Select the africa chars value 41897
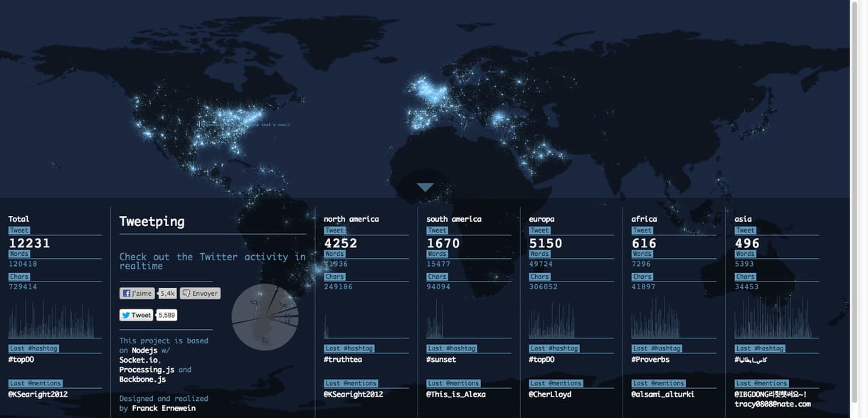 click(643, 286)
